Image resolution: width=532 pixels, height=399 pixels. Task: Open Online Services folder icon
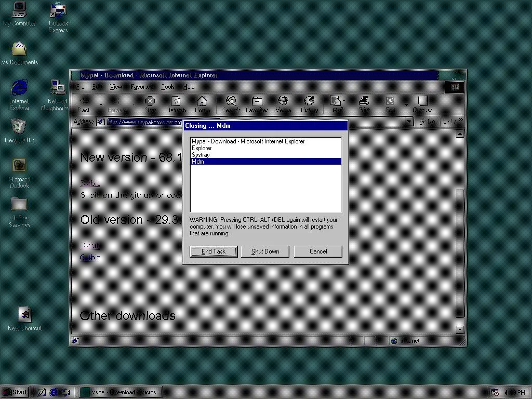(x=19, y=212)
